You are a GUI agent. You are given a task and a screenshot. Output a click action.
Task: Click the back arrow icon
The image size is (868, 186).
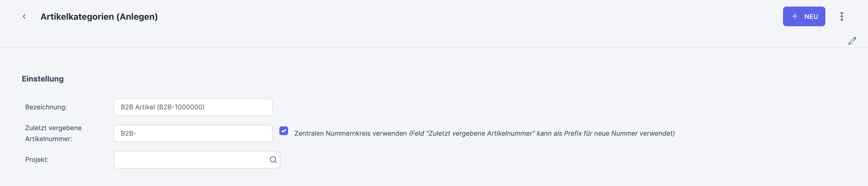pyautogui.click(x=24, y=16)
